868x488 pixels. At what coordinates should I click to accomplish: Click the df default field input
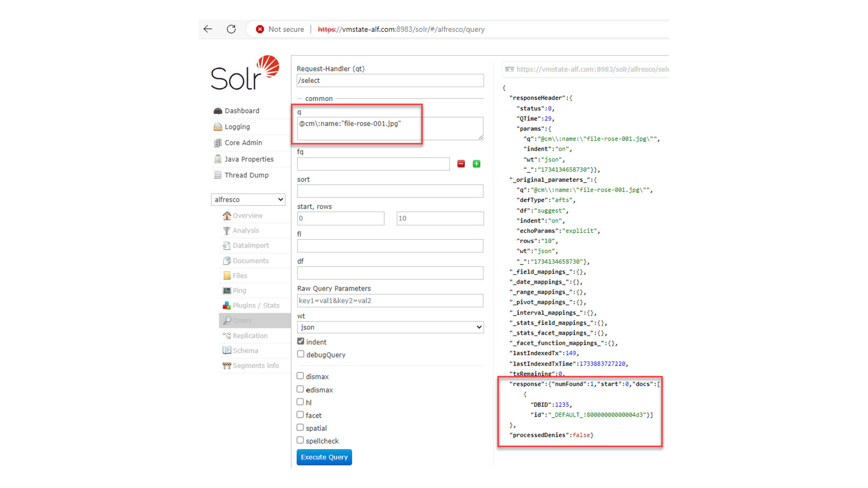[x=390, y=273]
